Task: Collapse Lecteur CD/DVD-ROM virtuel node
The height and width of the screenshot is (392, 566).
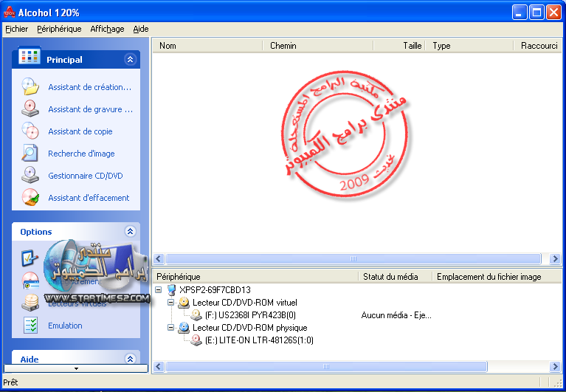Action: 171,303
